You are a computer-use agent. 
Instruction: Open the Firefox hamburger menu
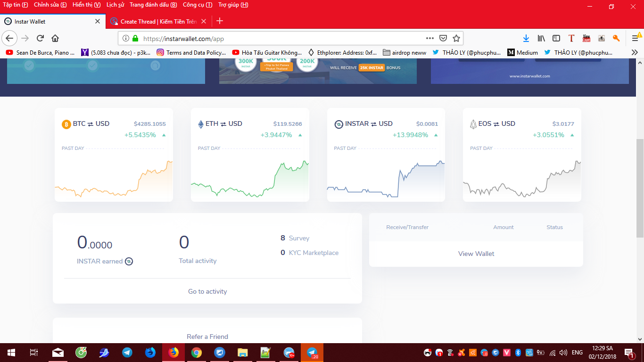pos(635,38)
